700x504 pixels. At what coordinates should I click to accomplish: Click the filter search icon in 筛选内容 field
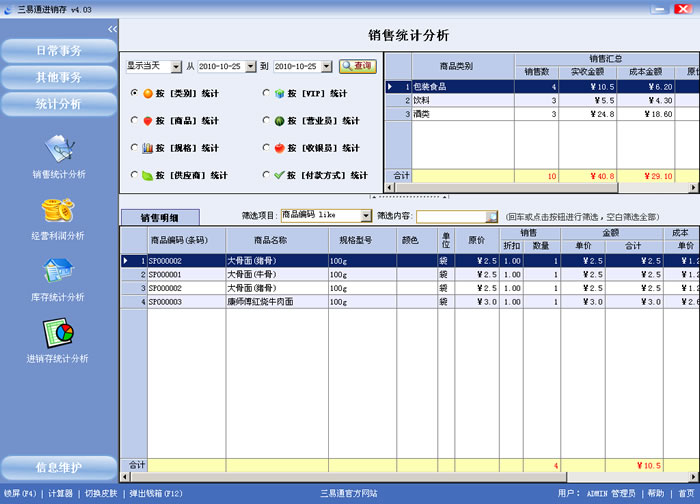tap(492, 217)
